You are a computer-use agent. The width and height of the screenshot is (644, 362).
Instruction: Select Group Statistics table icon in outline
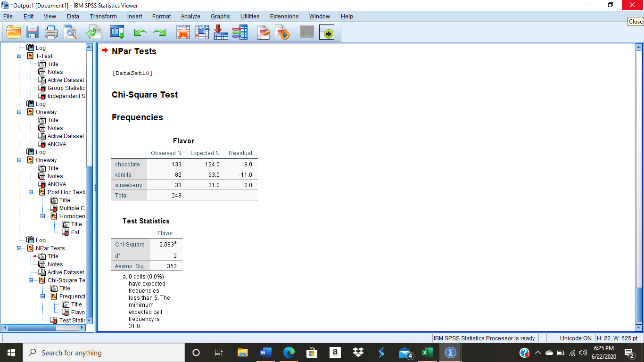pyautogui.click(x=41, y=88)
